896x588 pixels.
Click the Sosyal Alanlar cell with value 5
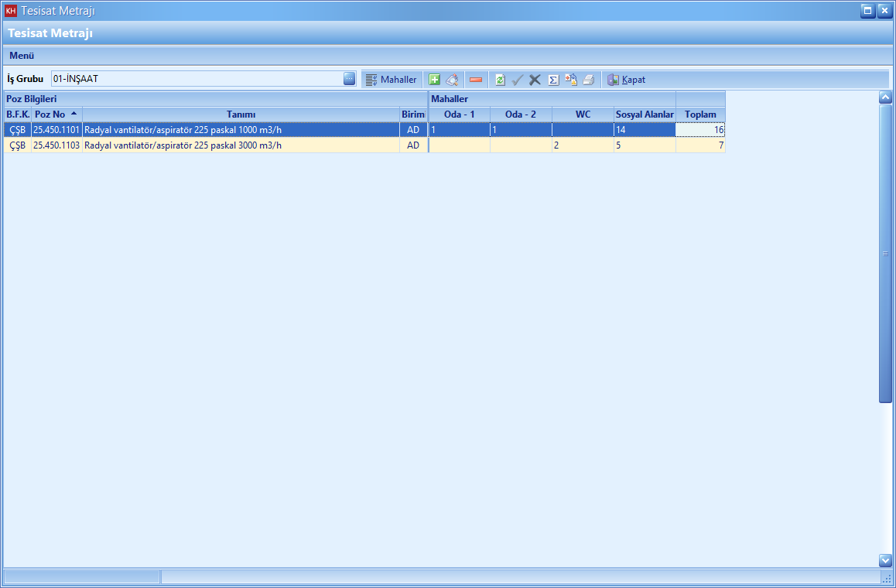[x=644, y=145]
